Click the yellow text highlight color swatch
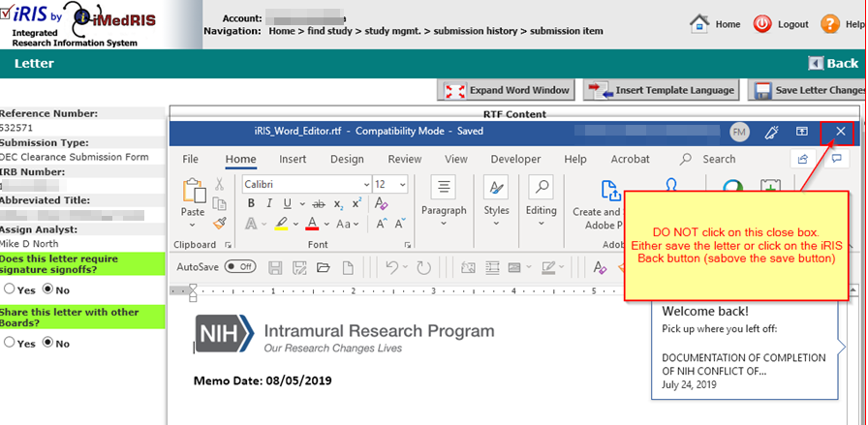The height and width of the screenshot is (425, 868). (x=280, y=224)
